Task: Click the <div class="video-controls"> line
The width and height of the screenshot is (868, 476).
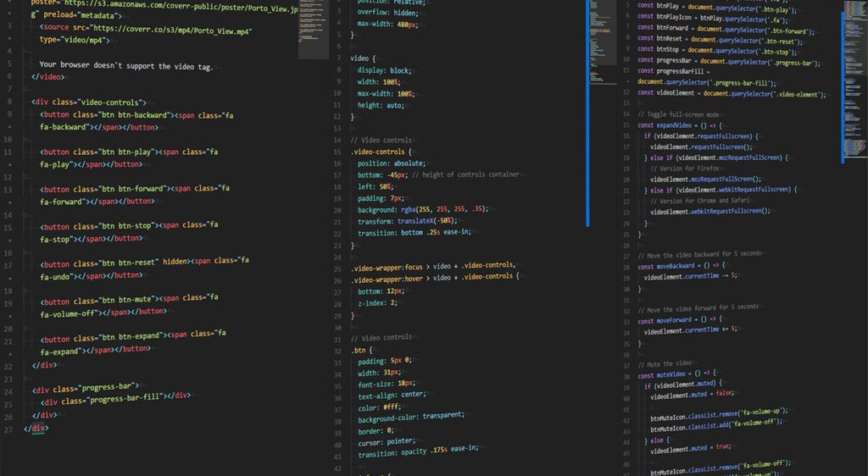Action: point(88,102)
